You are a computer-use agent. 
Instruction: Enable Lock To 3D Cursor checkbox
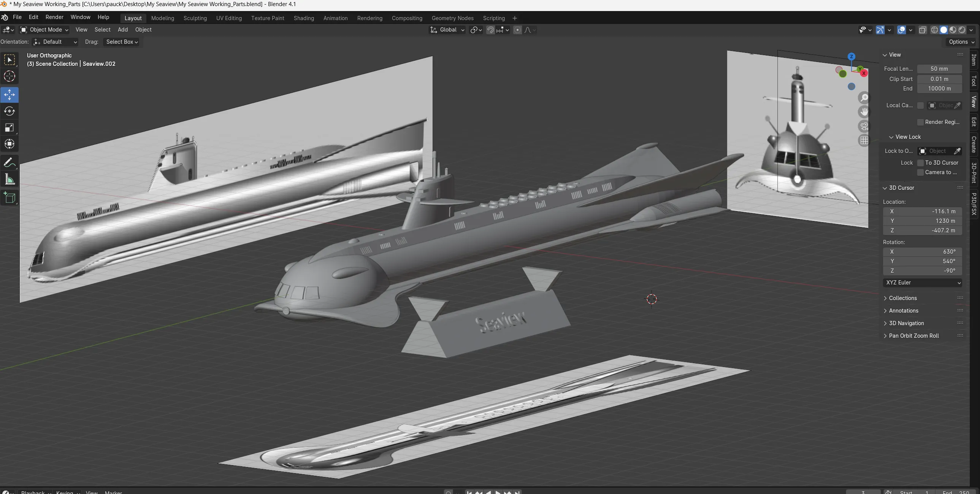pos(920,163)
